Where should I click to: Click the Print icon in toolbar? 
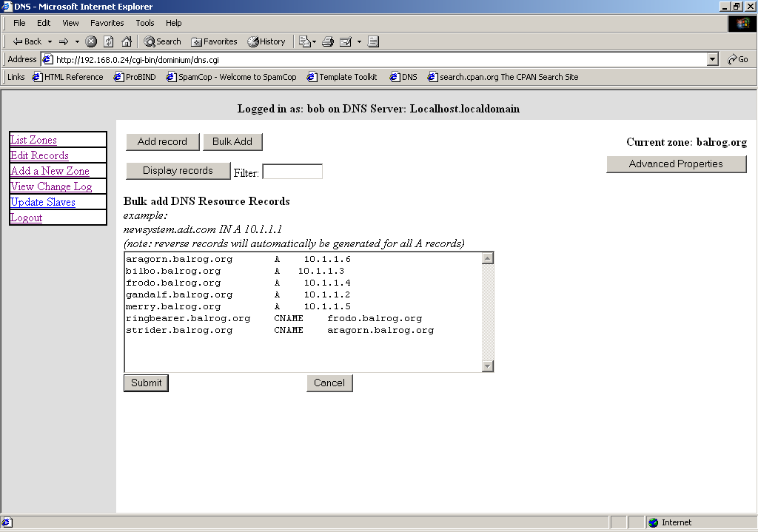point(328,41)
